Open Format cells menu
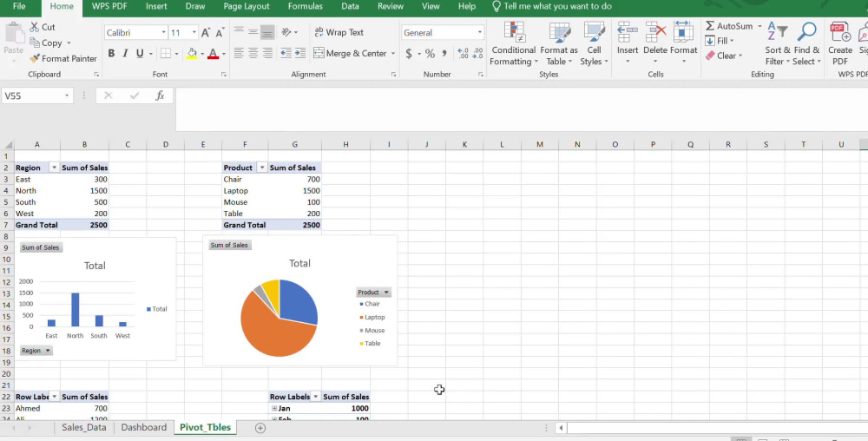 click(x=684, y=43)
